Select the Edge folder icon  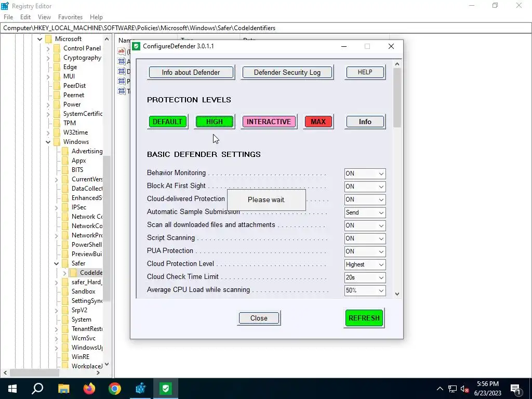point(57,67)
